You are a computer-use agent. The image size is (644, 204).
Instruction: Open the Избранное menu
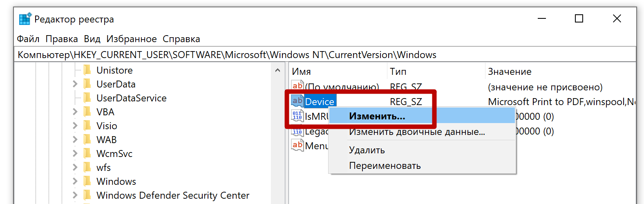coord(132,39)
